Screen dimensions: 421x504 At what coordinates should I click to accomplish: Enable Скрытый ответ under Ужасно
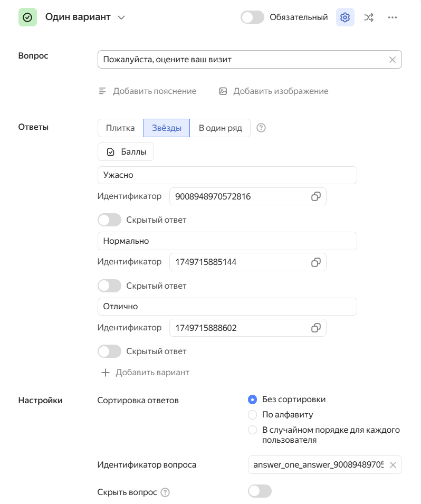tap(110, 220)
